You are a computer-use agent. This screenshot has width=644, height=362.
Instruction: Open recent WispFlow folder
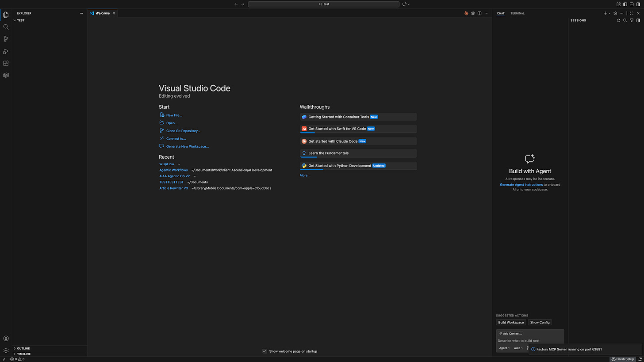pos(167,164)
